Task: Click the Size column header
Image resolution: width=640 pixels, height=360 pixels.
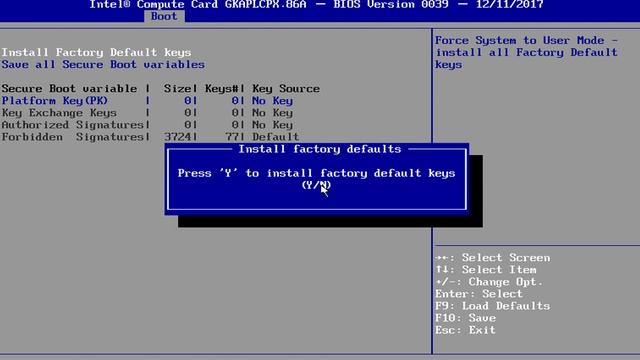Action: (177, 89)
